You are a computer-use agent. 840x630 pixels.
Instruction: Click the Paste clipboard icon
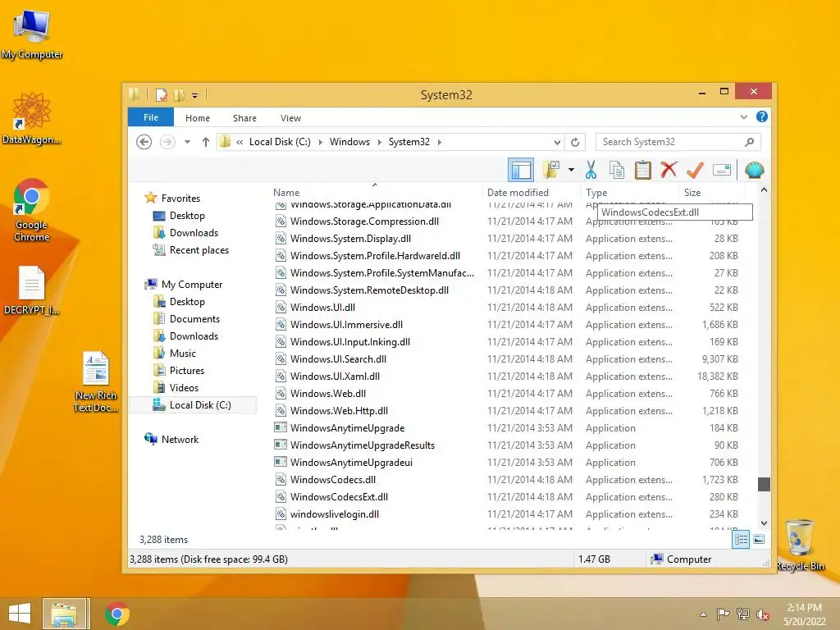[x=643, y=171]
